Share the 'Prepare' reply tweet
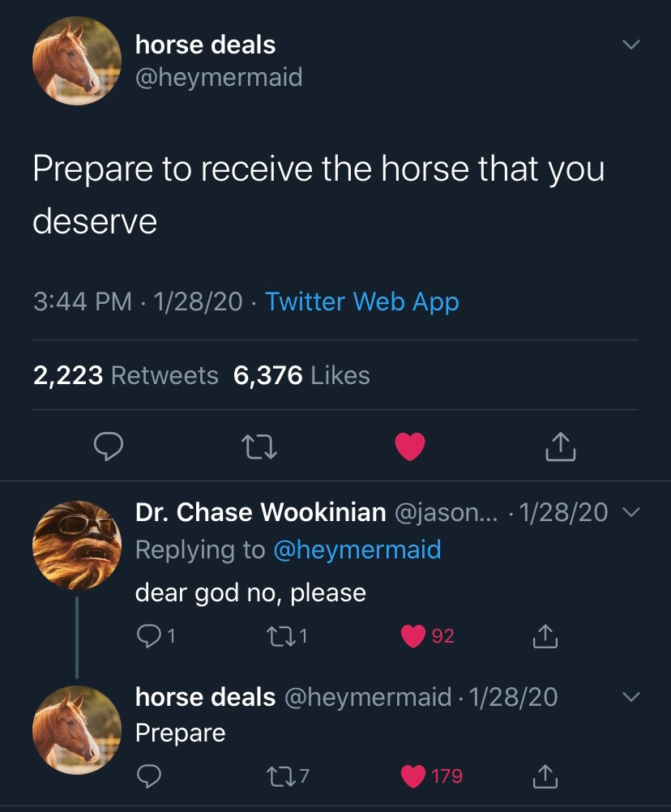 [545, 776]
